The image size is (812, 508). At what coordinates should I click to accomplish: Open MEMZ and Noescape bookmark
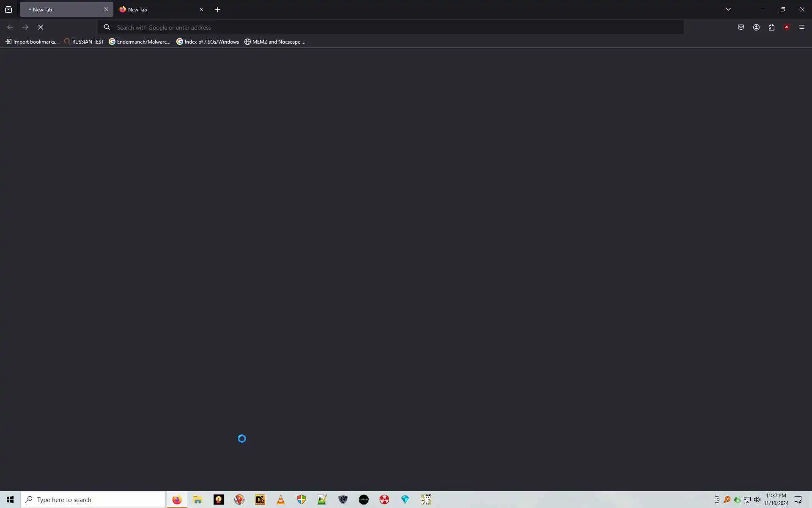(275, 41)
